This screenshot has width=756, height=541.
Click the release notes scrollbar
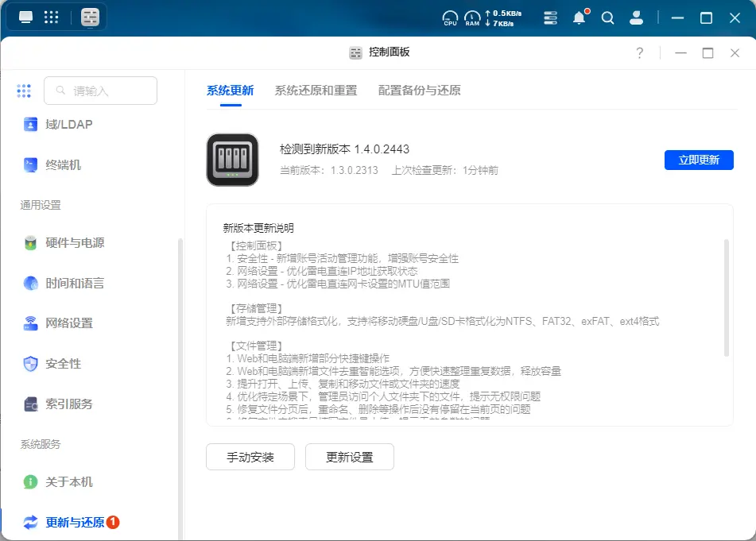point(726,298)
